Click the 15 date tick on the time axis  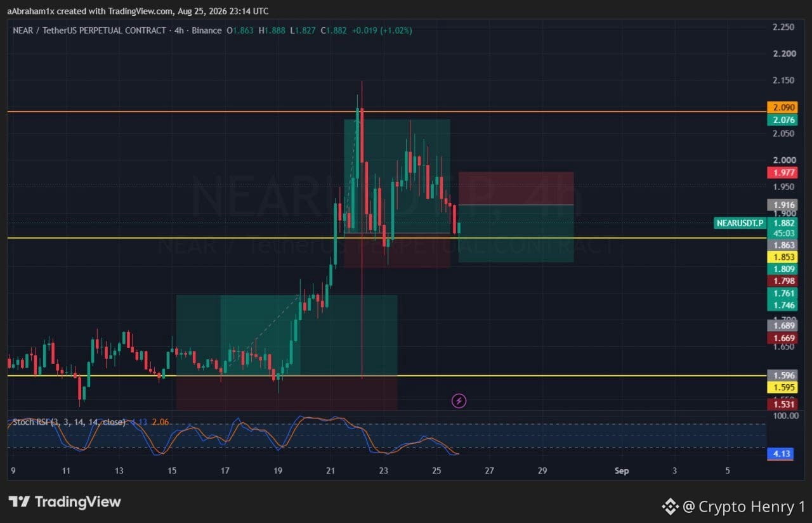pos(172,471)
